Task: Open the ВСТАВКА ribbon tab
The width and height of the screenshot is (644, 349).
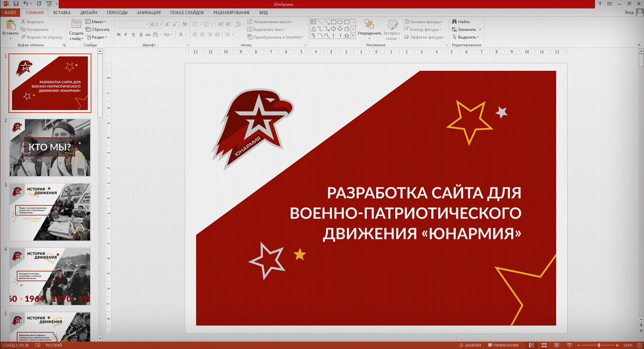Action: [62, 12]
